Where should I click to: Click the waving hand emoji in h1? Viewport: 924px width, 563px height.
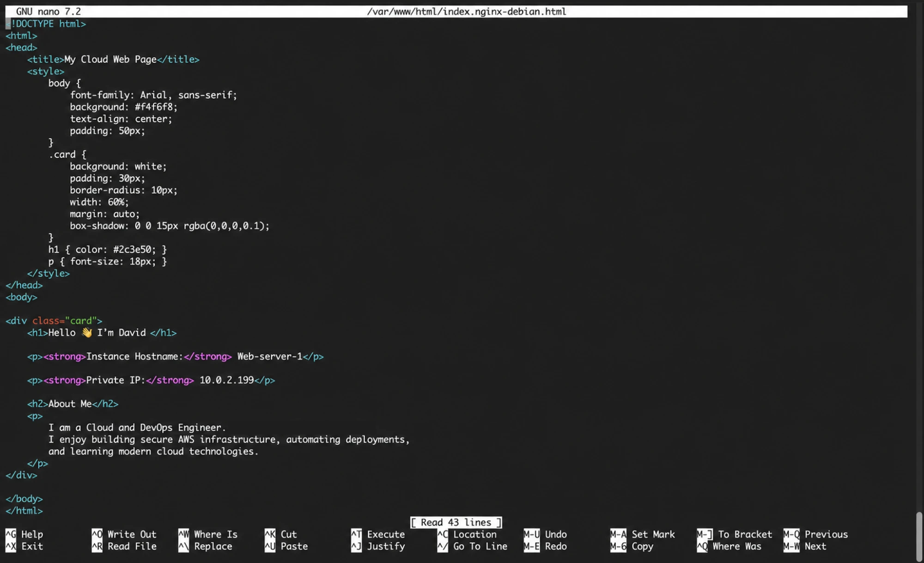tap(86, 333)
